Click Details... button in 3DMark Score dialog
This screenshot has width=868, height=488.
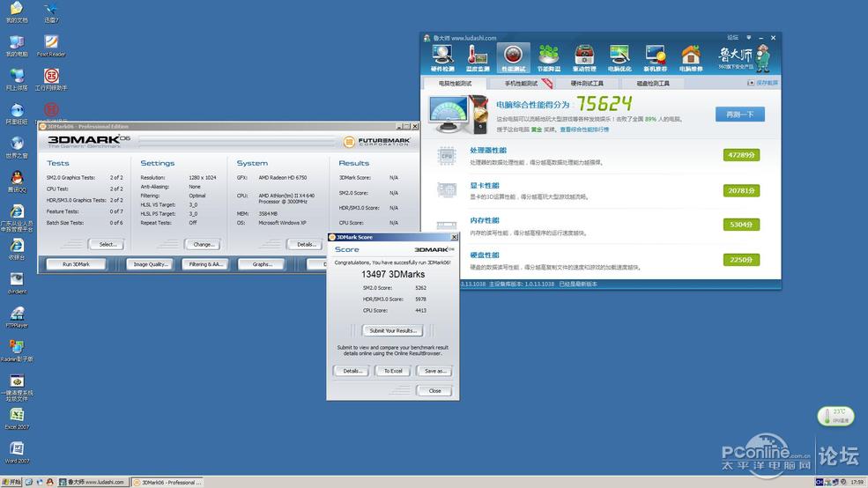click(352, 371)
